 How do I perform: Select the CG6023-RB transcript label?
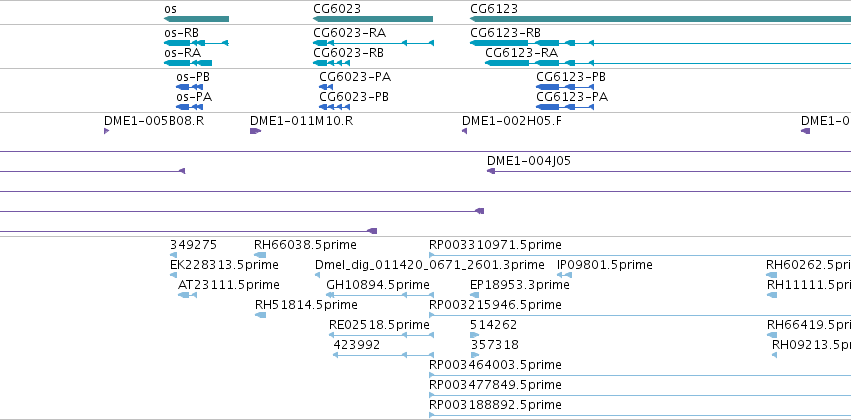(x=348, y=53)
